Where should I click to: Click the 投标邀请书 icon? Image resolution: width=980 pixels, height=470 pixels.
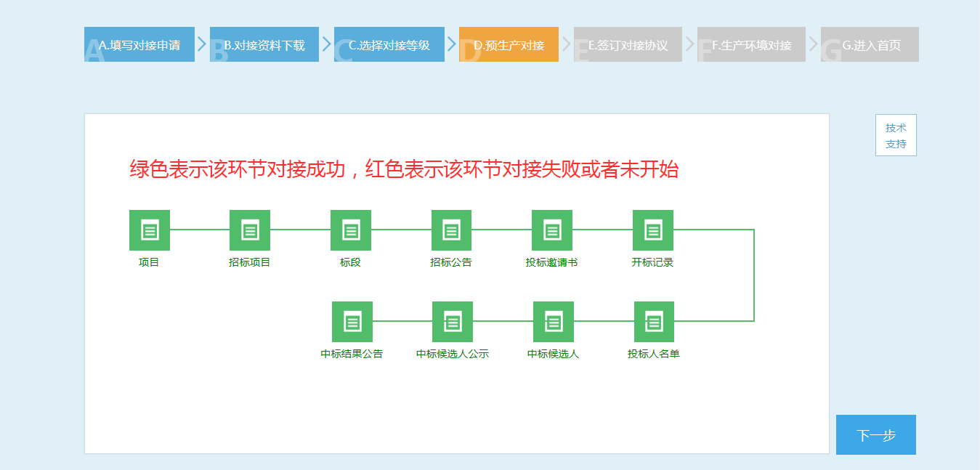(x=553, y=230)
